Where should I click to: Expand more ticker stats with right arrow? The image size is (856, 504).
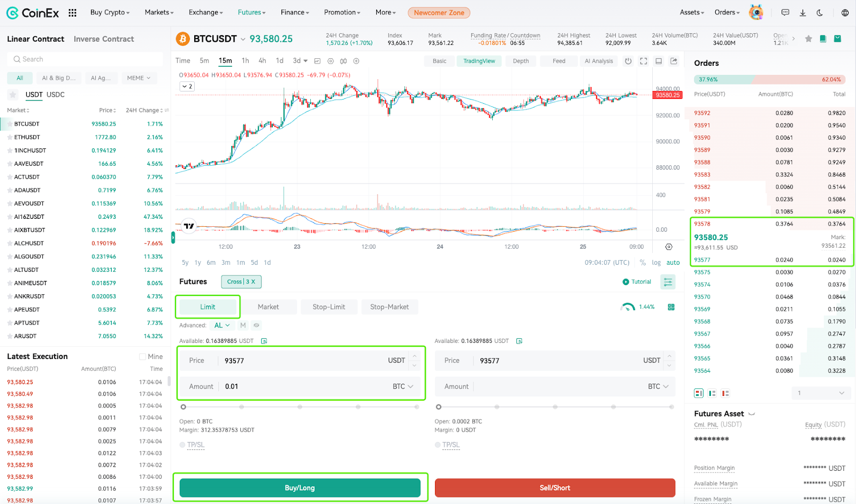(793, 39)
